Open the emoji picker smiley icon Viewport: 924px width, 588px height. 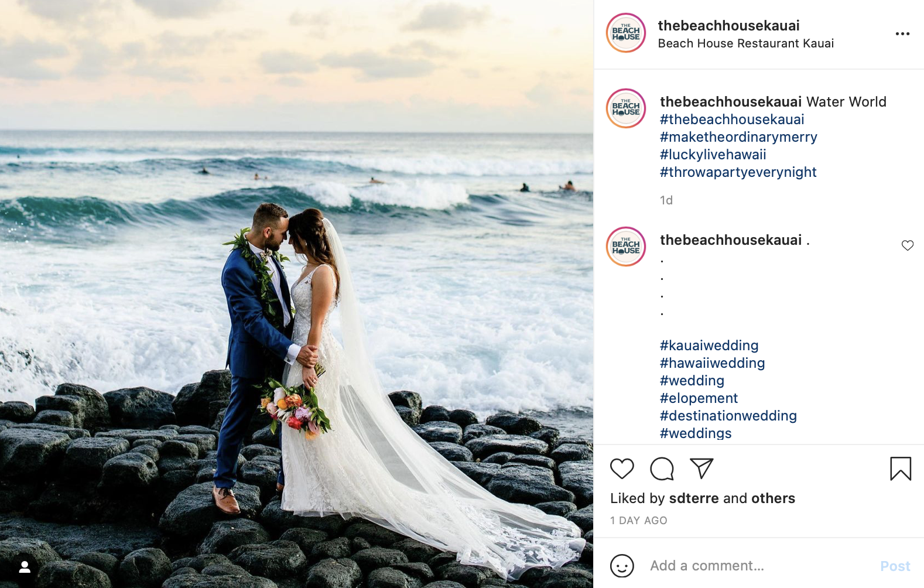[622, 566]
